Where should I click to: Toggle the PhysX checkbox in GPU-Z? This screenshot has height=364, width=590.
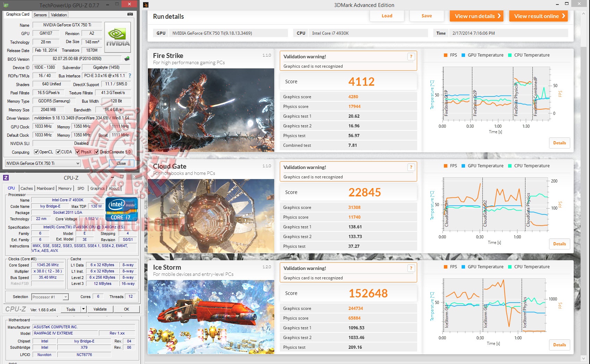click(78, 152)
